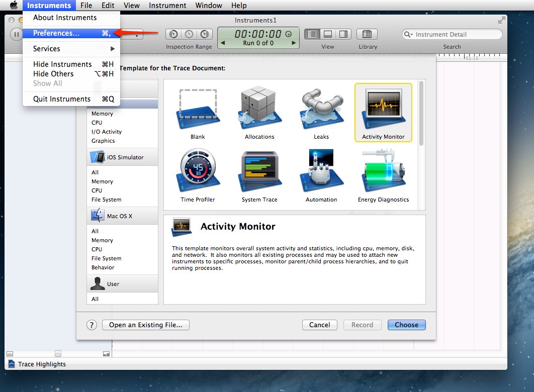Viewport: 534px width, 392px height.
Task: Click the Choose button
Action: [x=407, y=325]
